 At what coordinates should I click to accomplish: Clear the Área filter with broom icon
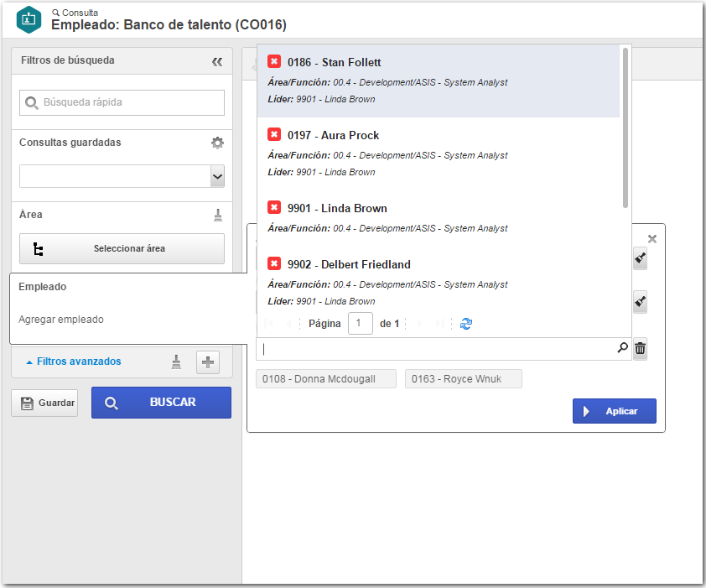218,215
